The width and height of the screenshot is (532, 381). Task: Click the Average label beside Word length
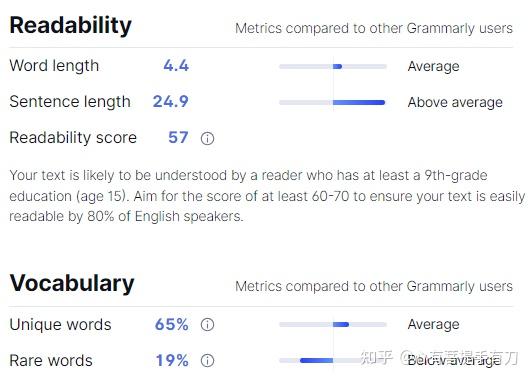434,66
